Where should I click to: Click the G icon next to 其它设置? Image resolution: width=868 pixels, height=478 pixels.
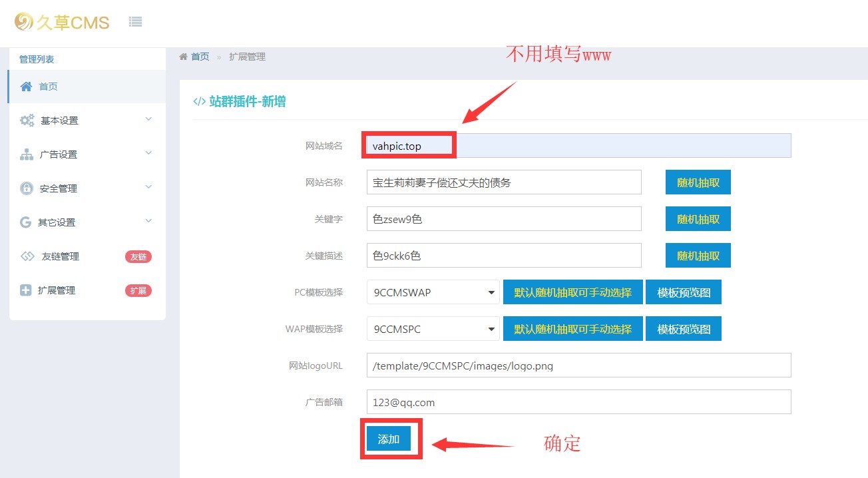click(x=25, y=222)
